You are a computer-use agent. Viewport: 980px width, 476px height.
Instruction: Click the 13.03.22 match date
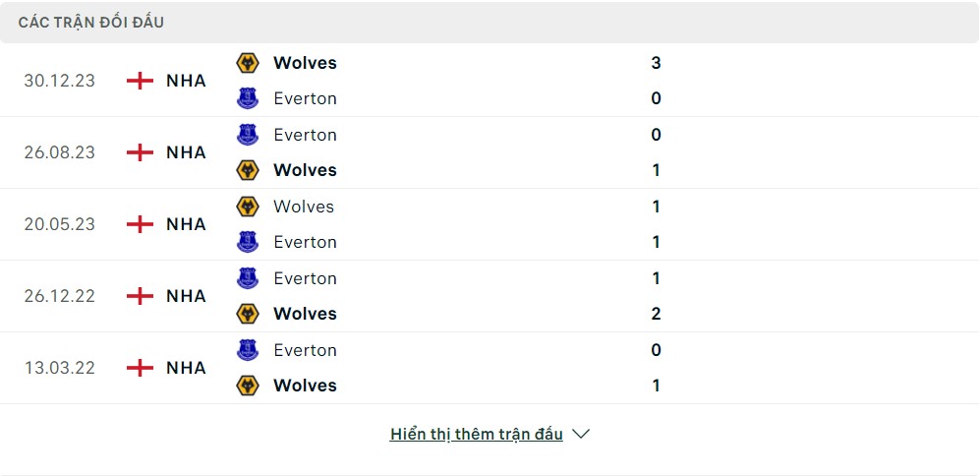(60, 368)
